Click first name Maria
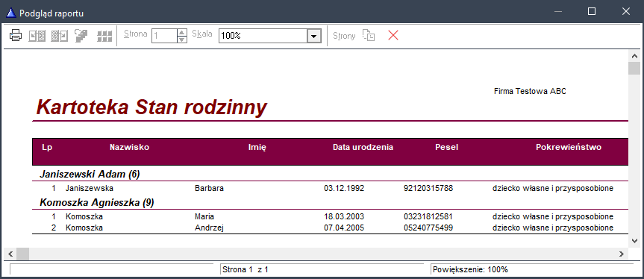644x279 pixels. click(204, 216)
